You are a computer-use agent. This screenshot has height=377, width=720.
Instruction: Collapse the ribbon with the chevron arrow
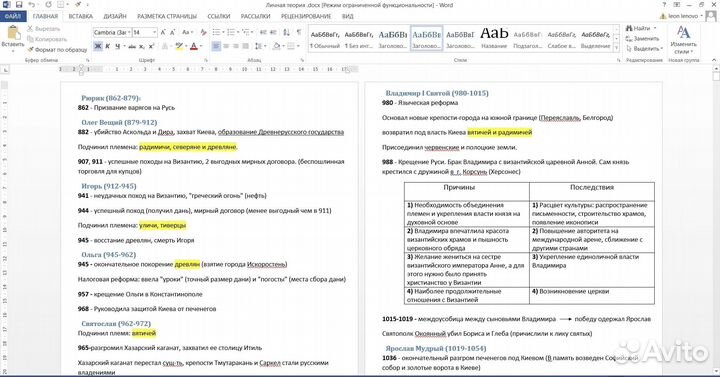714,60
